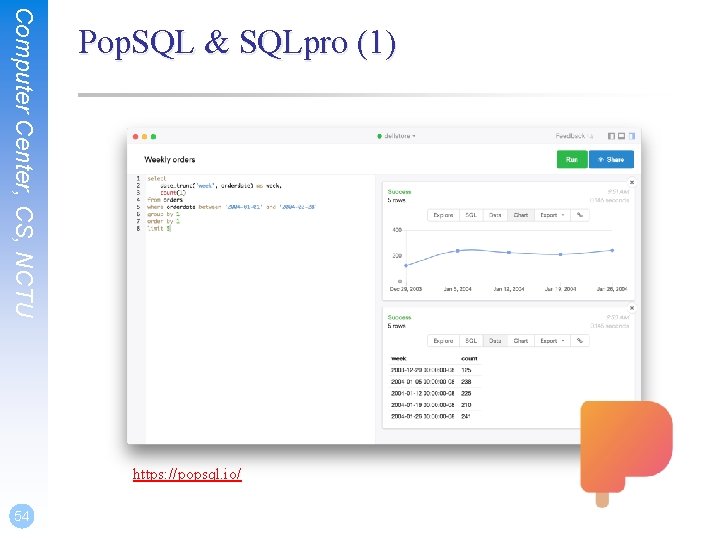The height and width of the screenshot is (540, 720).
Task: Expand Export dropdown in chart panel
Action: [x=552, y=215]
